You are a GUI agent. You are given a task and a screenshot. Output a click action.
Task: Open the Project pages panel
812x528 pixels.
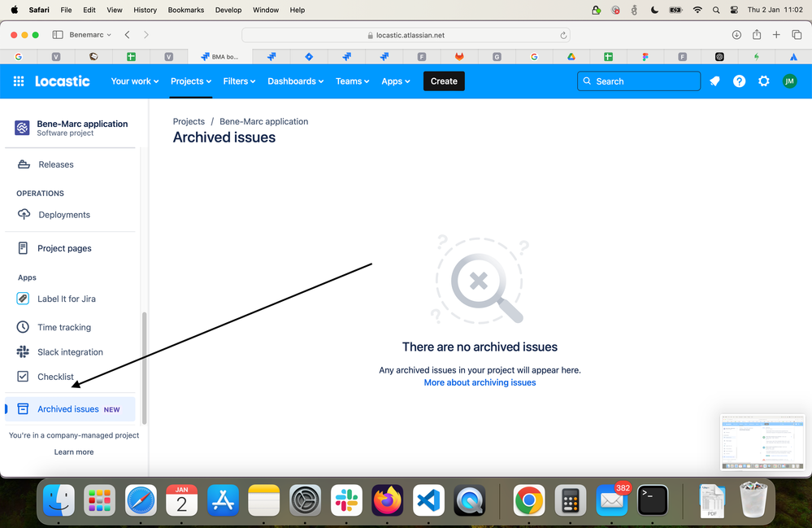[x=64, y=248]
